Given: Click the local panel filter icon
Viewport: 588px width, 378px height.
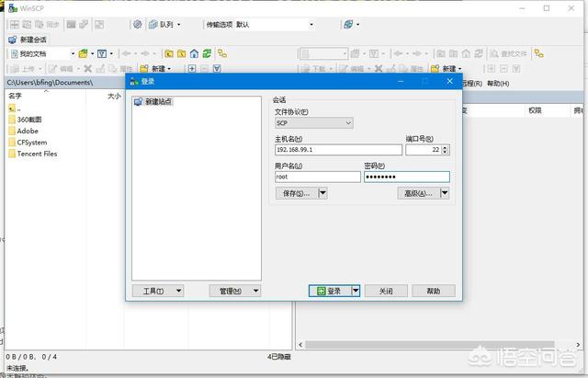Looking at the screenshot, I should click(102, 53).
